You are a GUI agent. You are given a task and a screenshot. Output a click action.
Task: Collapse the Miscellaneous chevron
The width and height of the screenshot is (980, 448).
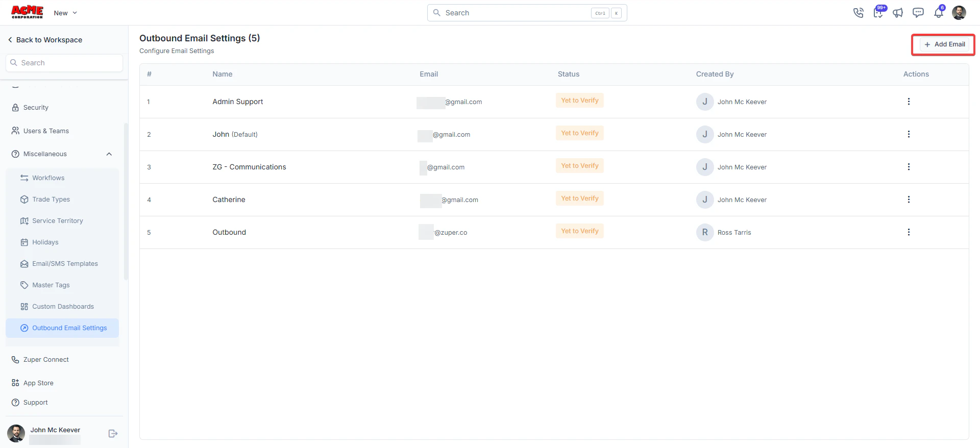[109, 154]
